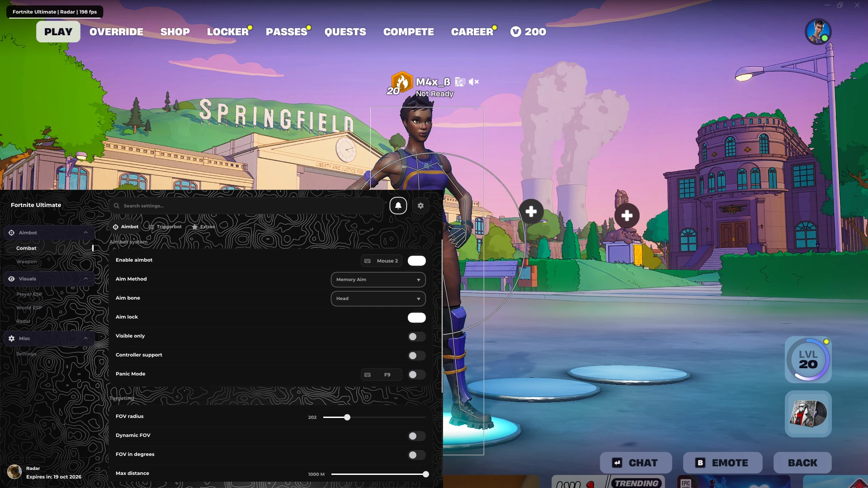868x488 pixels.
Task: Click the Mouse 2 keybind button
Action: pos(382,261)
